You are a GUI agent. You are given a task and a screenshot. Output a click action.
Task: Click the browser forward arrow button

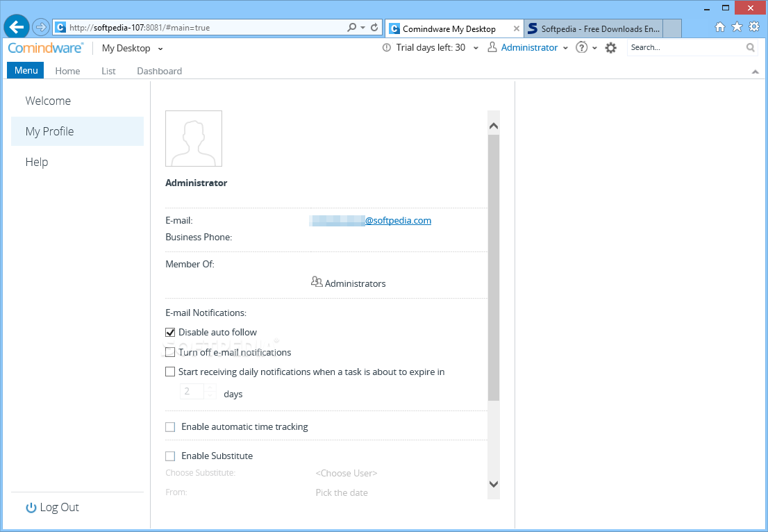coord(41,27)
